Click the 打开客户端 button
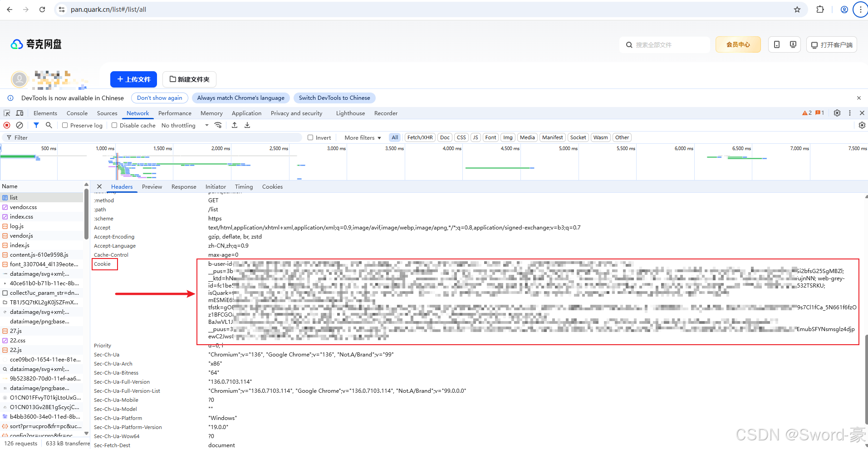Viewport: 868px width, 449px height. [x=831, y=44]
